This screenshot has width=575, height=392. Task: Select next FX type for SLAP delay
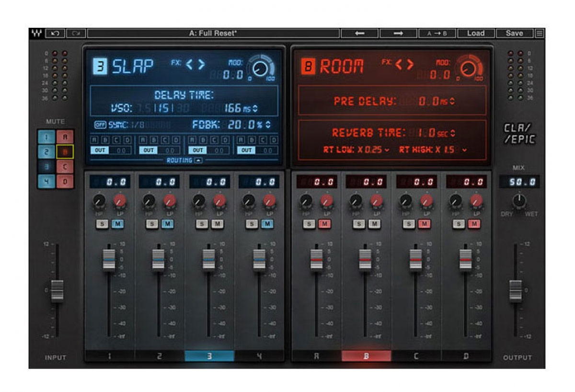201,64
